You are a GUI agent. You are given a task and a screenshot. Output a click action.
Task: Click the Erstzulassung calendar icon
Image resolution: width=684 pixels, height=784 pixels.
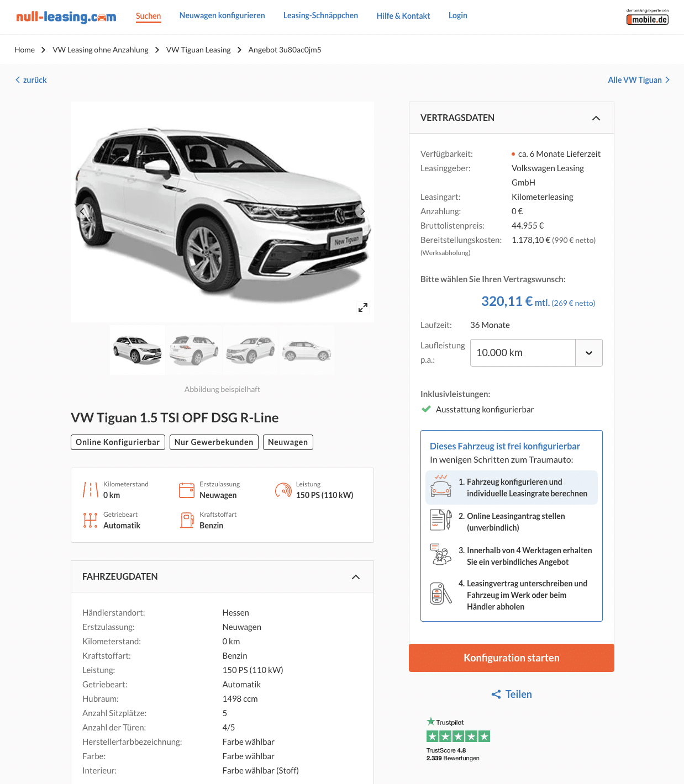(x=187, y=490)
